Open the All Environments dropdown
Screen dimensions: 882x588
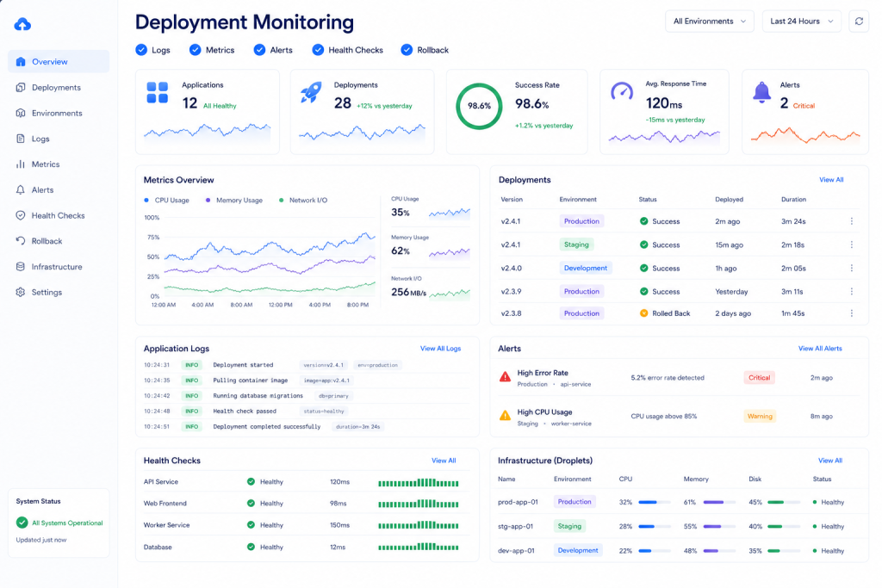(x=710, y=22)
